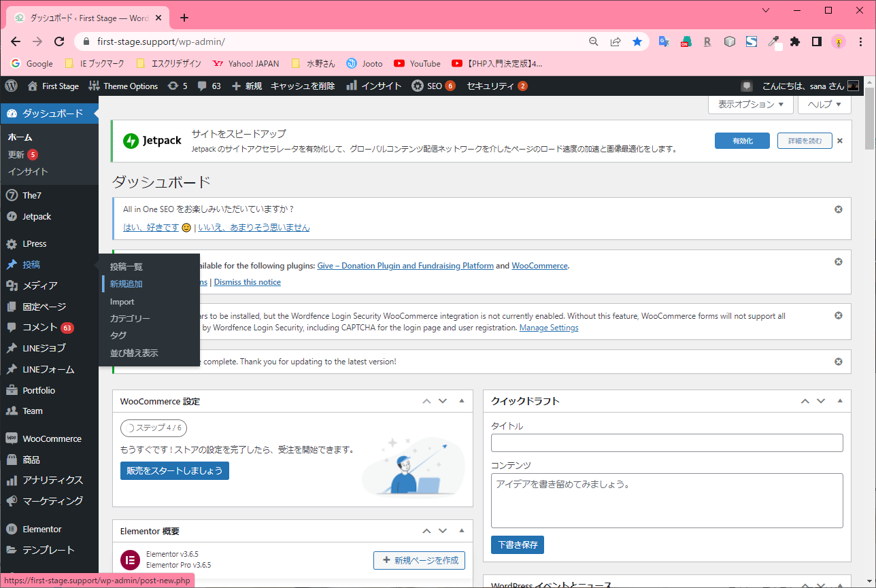Image resolution: width=876 pixels, height=588 pixels.
Task: Close the Jetpack speed-up banner
Action: point(839,141)
